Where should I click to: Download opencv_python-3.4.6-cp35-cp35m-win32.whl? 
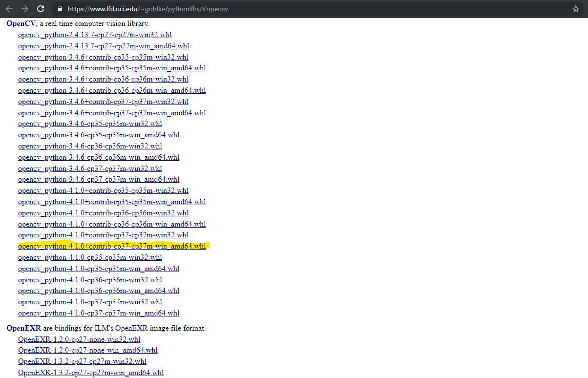(x=90, y=124)
